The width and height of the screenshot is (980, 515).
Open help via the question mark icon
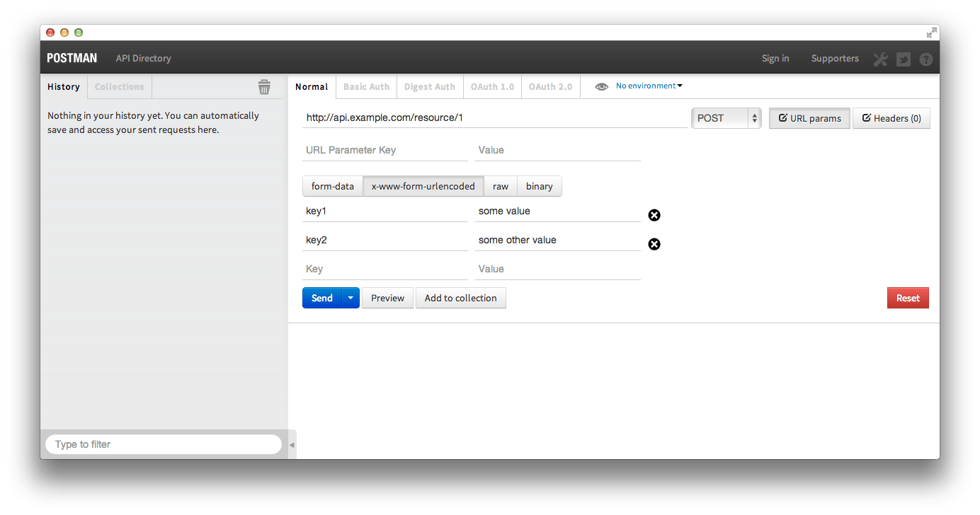click(x=926, y=59)
